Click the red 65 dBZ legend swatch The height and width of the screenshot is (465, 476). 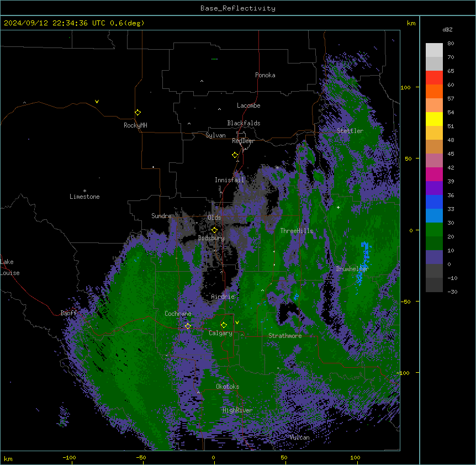coord(434,78)
